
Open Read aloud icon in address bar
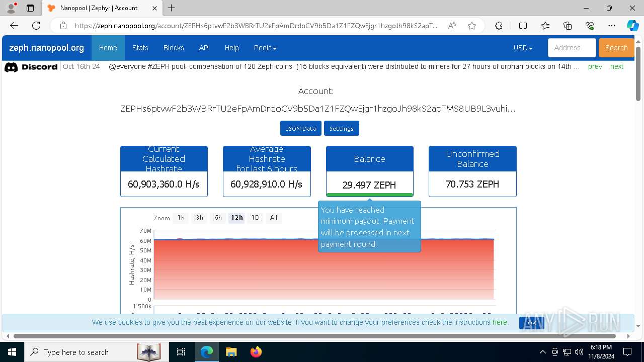pyautogui.click(x=452, y=26)
